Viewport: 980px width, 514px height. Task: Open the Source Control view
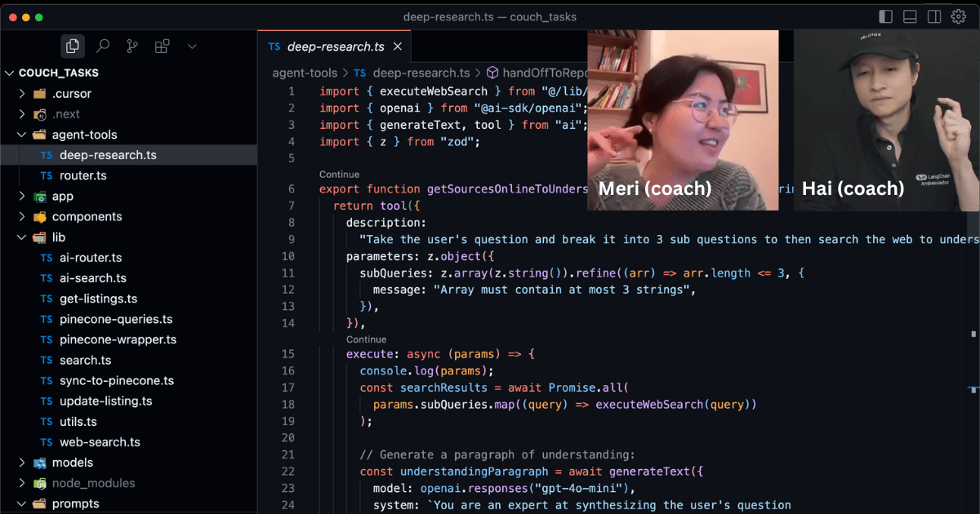click(131, 46)
